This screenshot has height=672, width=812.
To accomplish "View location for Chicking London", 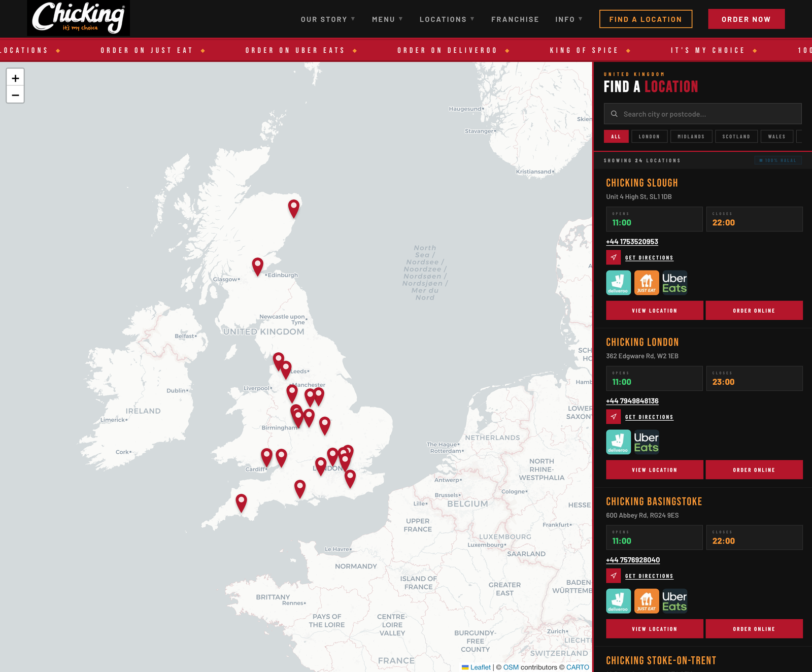I will [655, 470].
